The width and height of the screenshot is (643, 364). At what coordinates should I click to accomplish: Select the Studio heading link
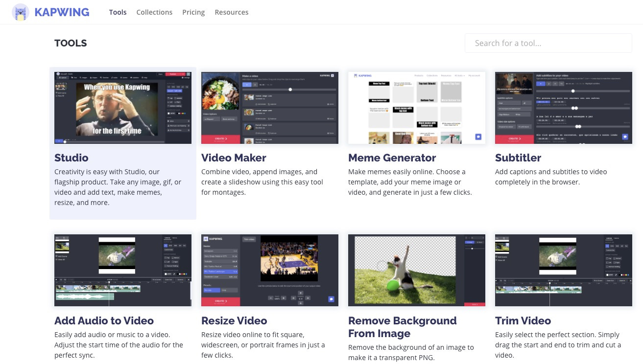point(71,158)
